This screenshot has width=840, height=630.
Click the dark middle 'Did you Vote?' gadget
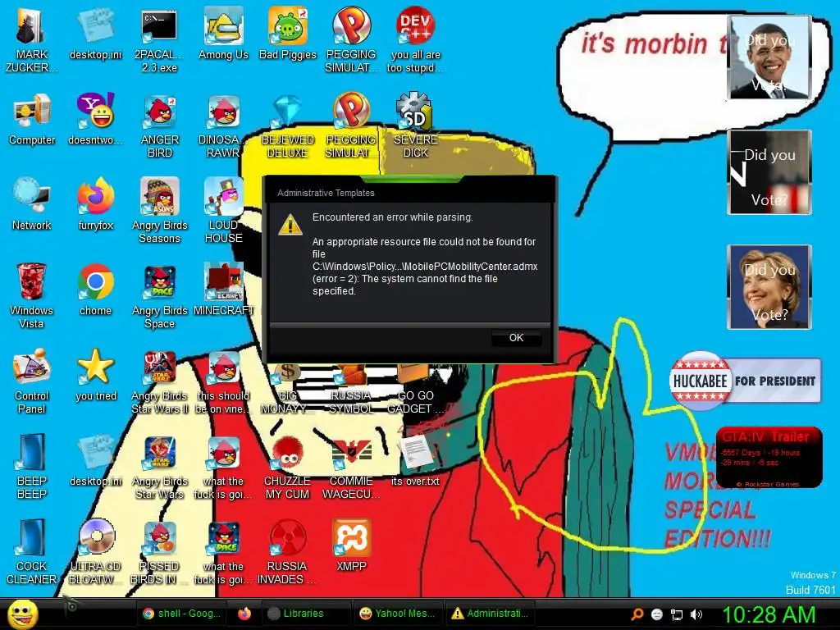point(769,172)
